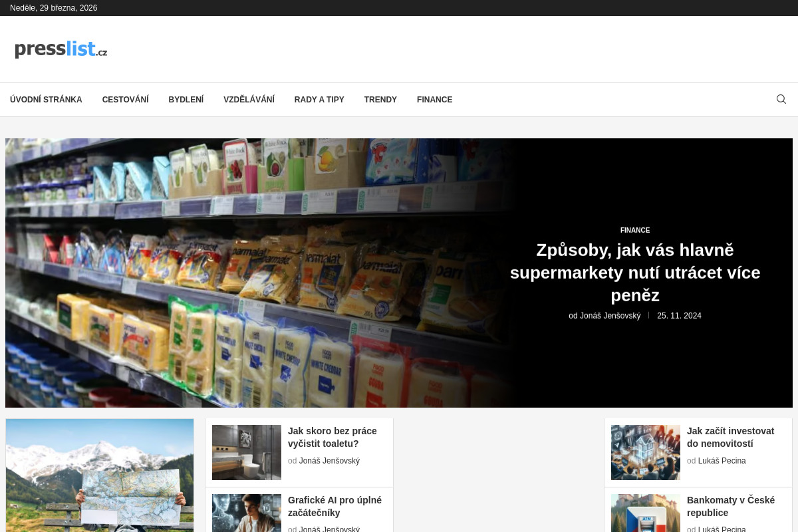Select the TRENDY menu item

[x=380, y=99]
